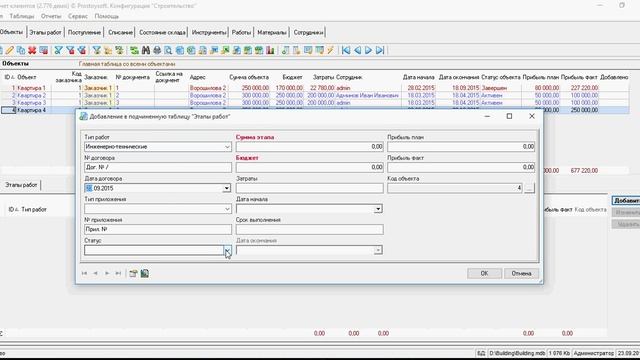
Task: Click the Добавить button on right side
Action: tap(626, 200)
